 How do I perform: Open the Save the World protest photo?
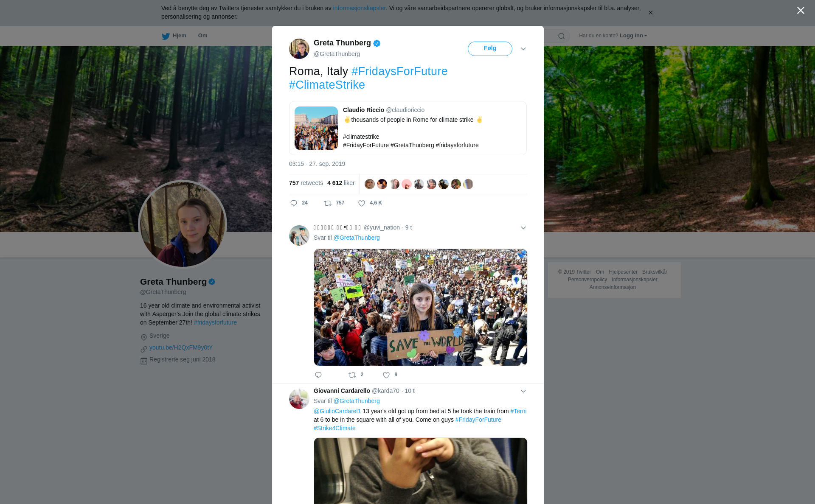(420, 307)
